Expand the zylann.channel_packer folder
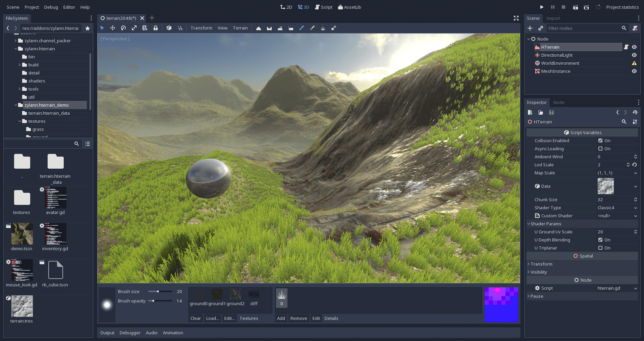644x341 pixels. [x=15, y=41]
